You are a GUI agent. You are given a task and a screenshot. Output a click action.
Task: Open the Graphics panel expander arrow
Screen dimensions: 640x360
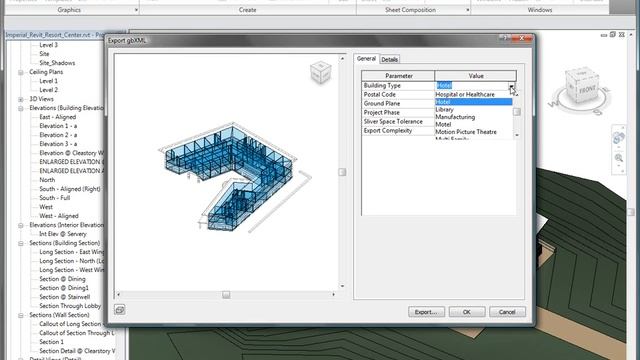click(136, 10)
